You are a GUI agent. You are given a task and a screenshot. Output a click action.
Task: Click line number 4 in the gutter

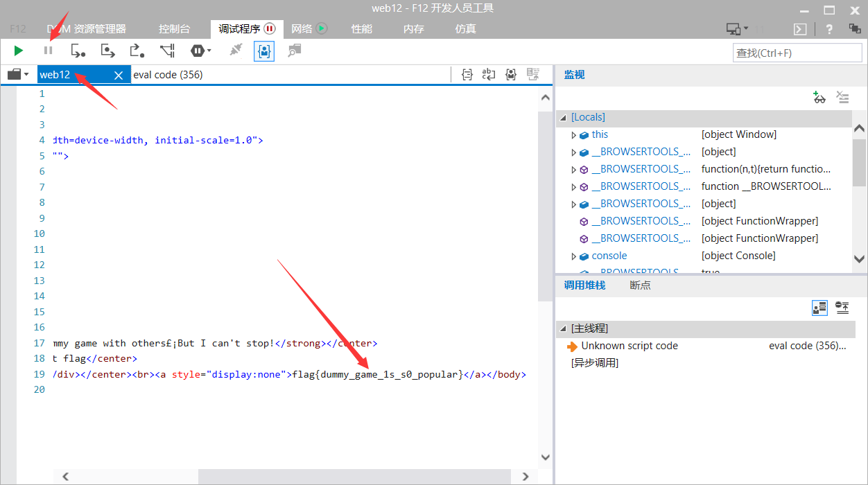[x=42, y=140]
